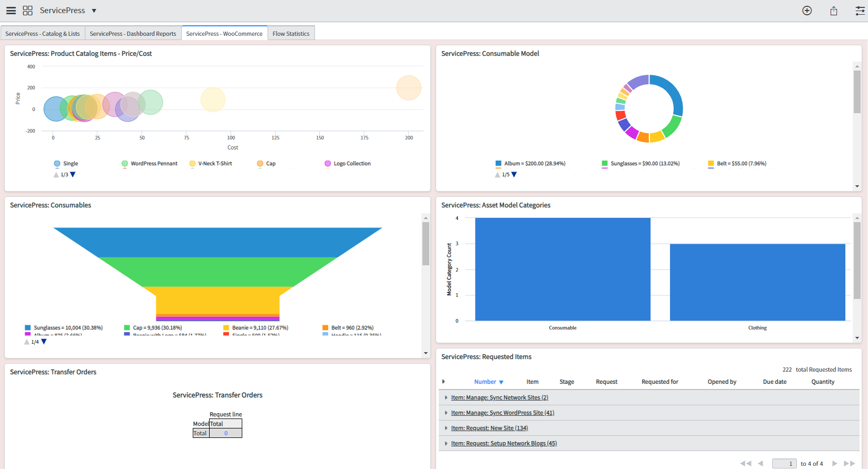868x469 pixels.
Task: Next legend page in Consumables funnel chart
Action: [x=44, y=342]
